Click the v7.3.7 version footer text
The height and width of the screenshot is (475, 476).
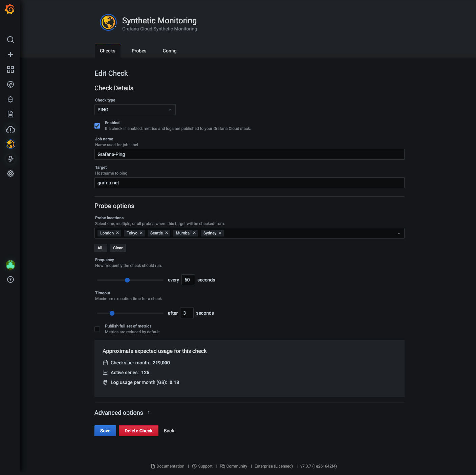pos(319,466)
